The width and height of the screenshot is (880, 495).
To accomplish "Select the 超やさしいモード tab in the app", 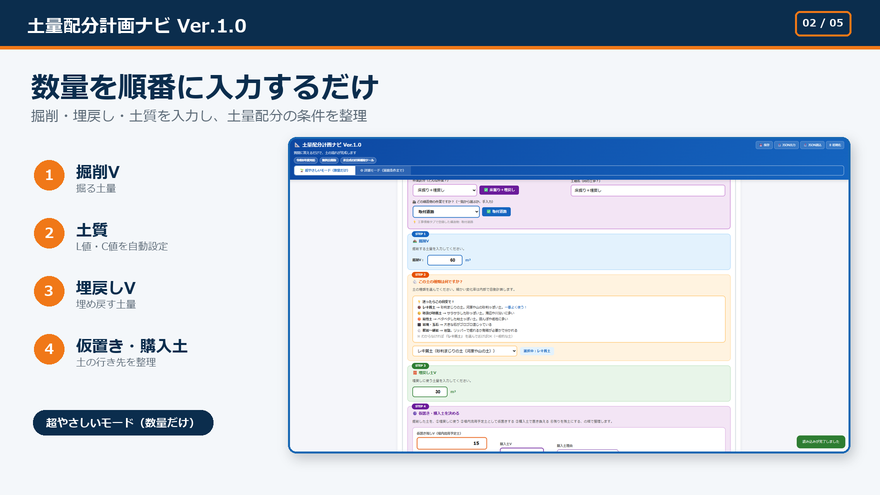I will pyautogui.click(x=324, y=170).
